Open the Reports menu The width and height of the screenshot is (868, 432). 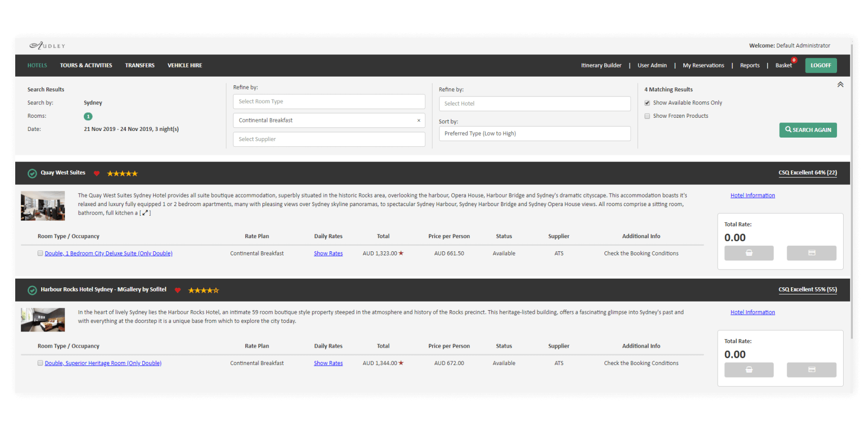coord(749,65)
